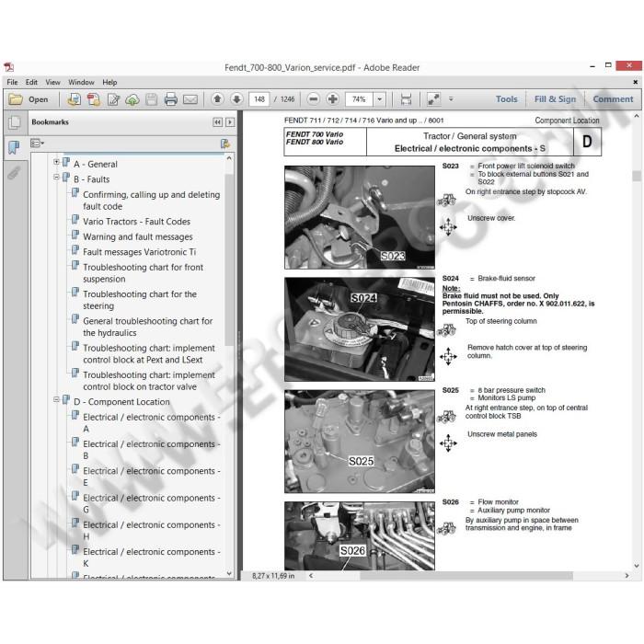Open Page Thumbnails panel icon
This screenshot has width=644, height=644.
click(x=15, y=122)
